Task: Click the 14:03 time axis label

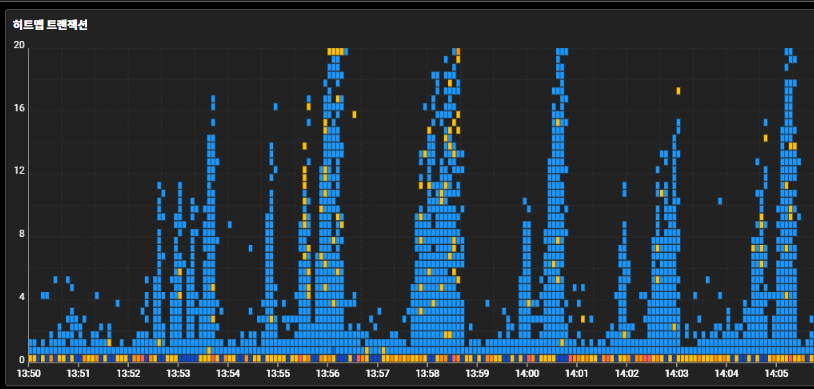Action: coord(676,373)
